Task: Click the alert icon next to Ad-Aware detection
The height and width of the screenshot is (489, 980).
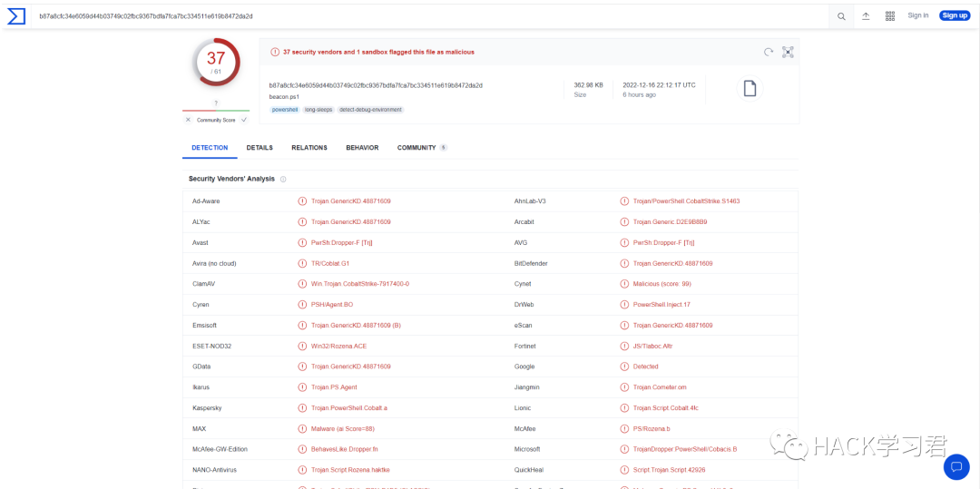Action: pyautogui.click(x=302, y=201)
